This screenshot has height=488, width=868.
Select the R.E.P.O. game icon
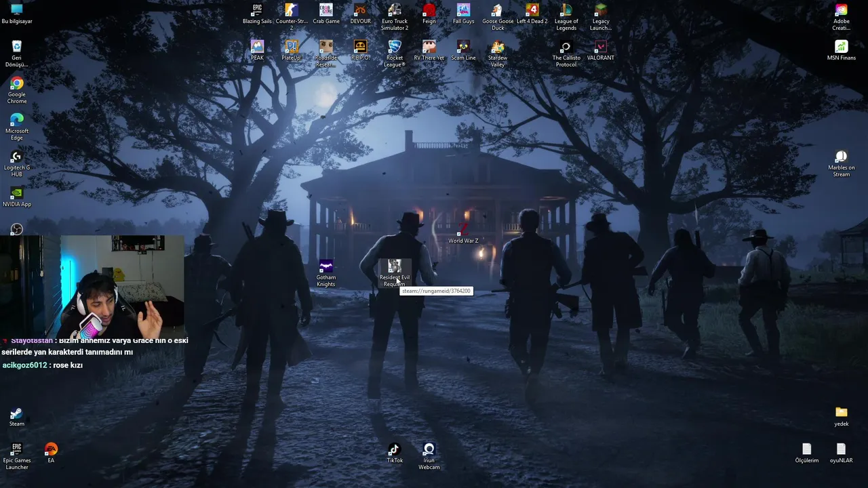coord(361,50)
